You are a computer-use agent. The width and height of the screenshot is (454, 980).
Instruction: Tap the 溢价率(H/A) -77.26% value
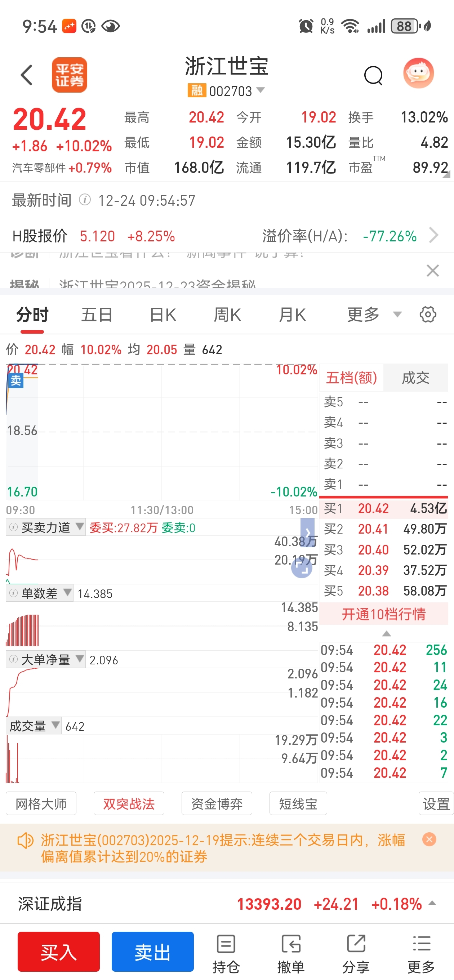pyautogui.click(x=389, y=236)
